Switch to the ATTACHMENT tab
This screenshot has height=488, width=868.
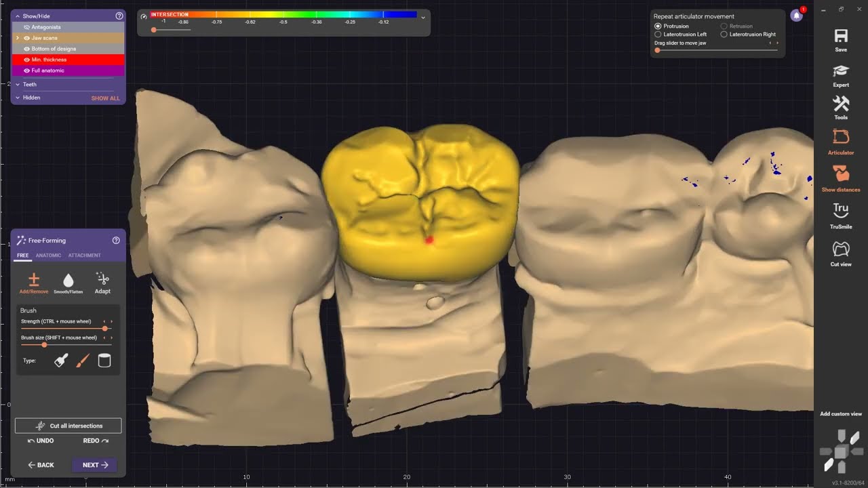coord(84,256)
